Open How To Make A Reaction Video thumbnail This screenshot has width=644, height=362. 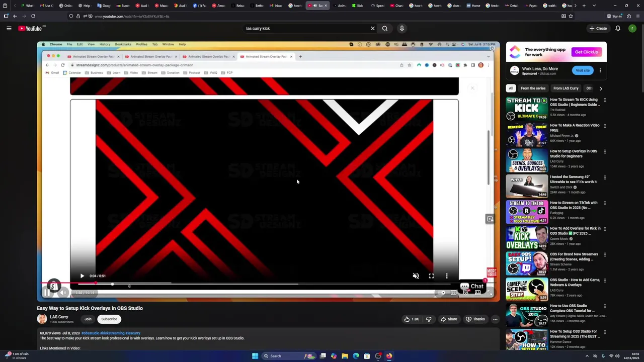pyautogui.click(x=527, y=135)
